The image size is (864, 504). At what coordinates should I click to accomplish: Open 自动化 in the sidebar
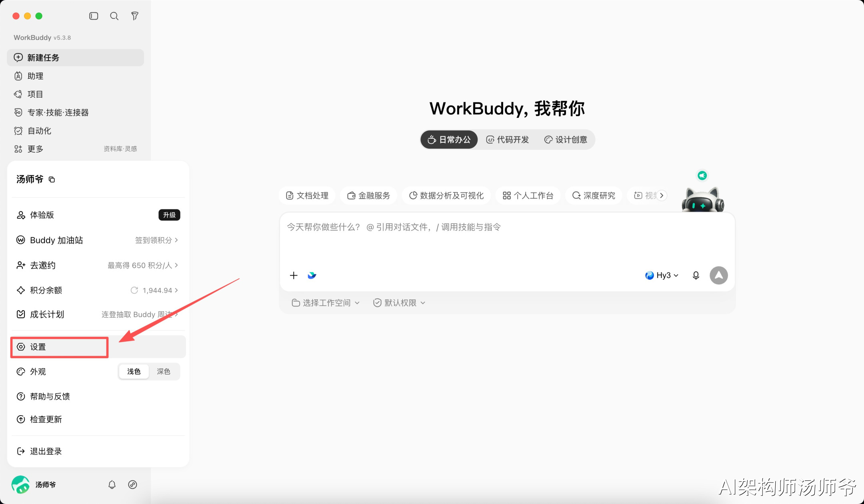75,131
